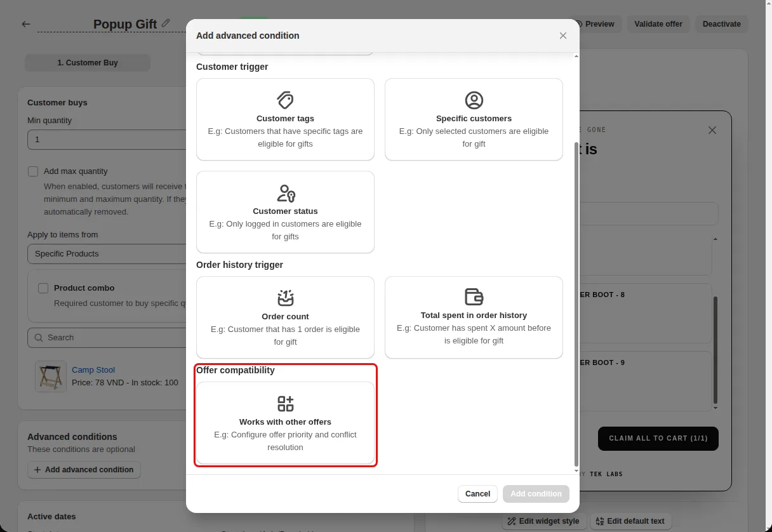Choose the Customer status condition card
772x532 pixels.
click(x=285, y=212)
